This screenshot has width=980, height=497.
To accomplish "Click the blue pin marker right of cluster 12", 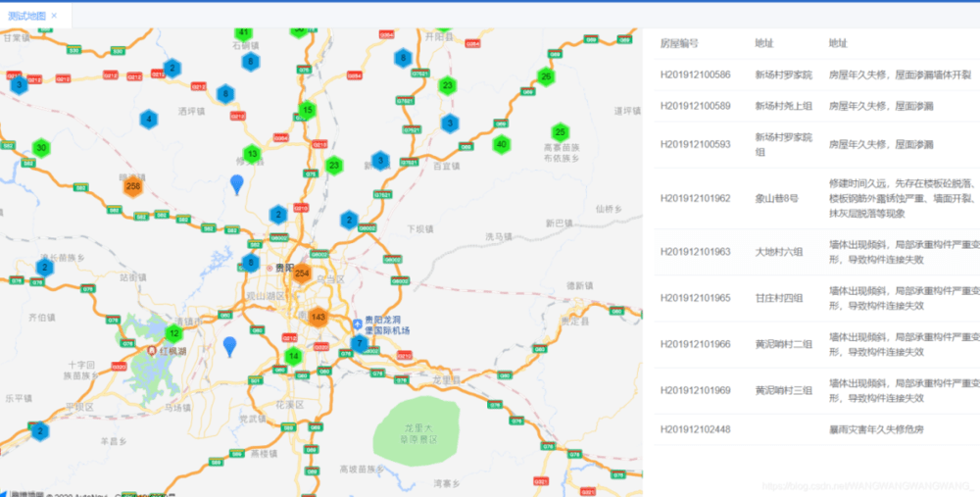I will tap(230, 345).
